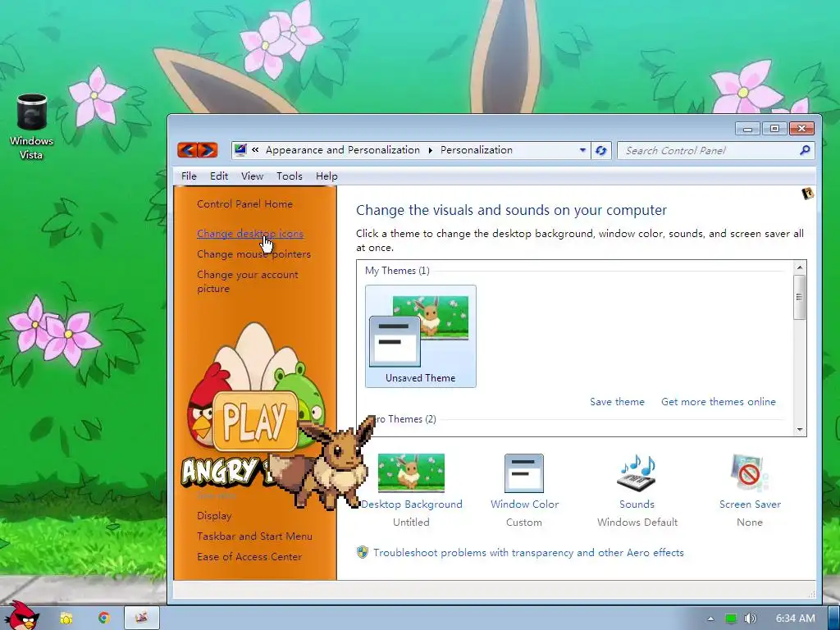Open Desktop Background settings icon
The width and height of the screenshot is (840, 630).
click(411, 472)
